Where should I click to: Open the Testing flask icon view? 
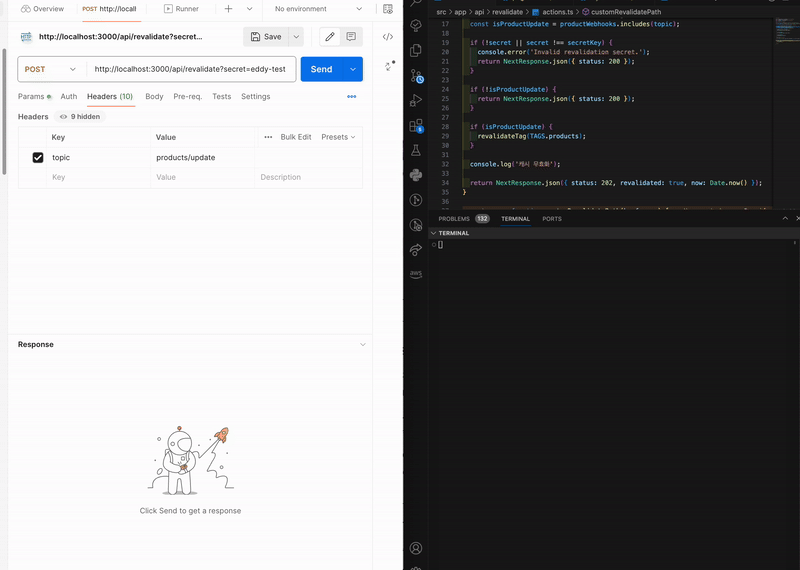(416, 150)
